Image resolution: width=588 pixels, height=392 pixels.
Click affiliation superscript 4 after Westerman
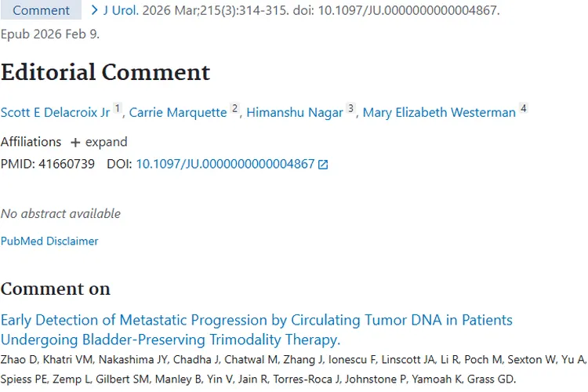pyautogui.click(x=523, y=109)
